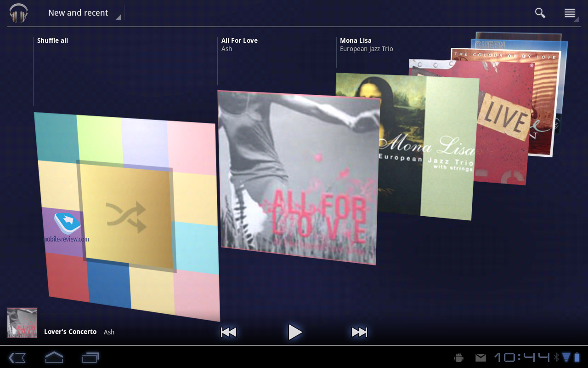Open the Android debug notification icon
Screen dimensions: 588x368
pyautogui.click(x=458, y=357)
